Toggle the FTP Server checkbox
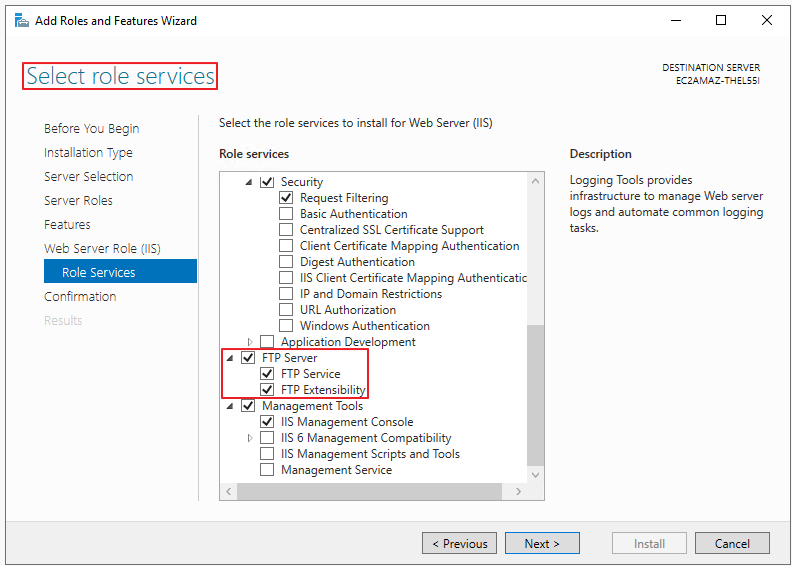The image size is (792, 566). pos(248,357)
